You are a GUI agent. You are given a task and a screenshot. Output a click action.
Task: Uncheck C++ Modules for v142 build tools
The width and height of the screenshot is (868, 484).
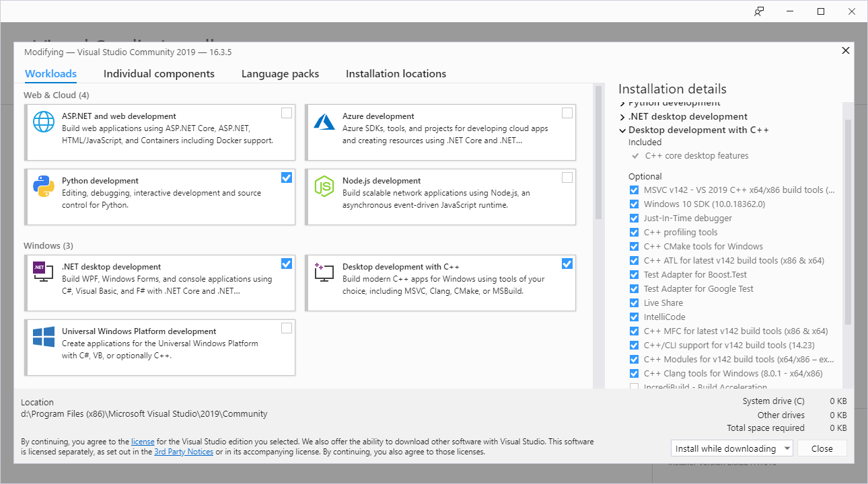pos(634,360)
